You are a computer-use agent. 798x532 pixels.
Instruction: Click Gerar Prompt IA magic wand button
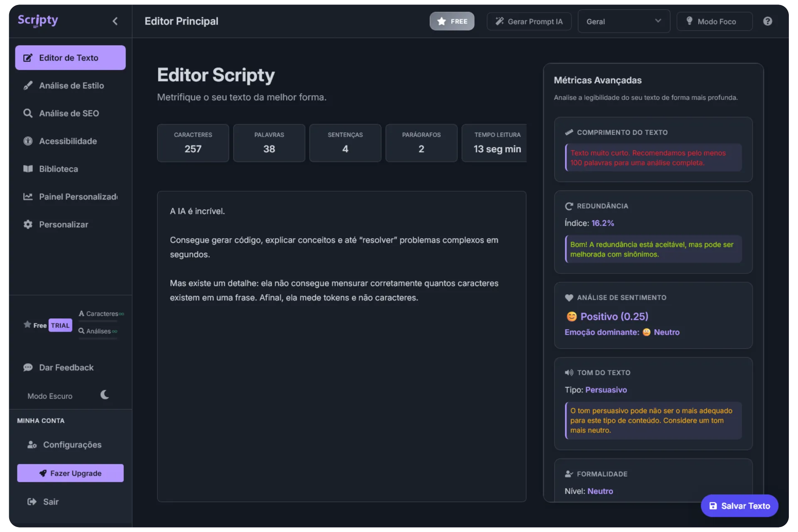[x=529, y=21]
